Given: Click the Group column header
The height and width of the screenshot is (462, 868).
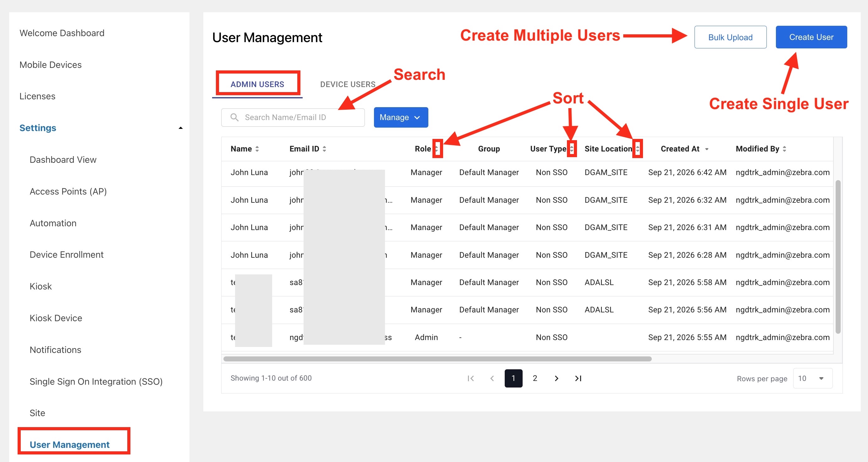Looking at the screenshot, I should pos(489,149).
